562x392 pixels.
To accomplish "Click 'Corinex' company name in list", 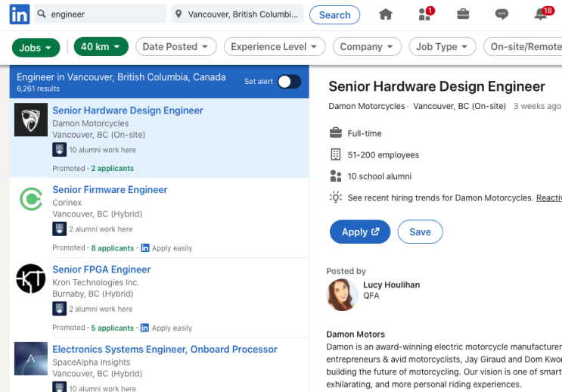I will click(67, 203).
